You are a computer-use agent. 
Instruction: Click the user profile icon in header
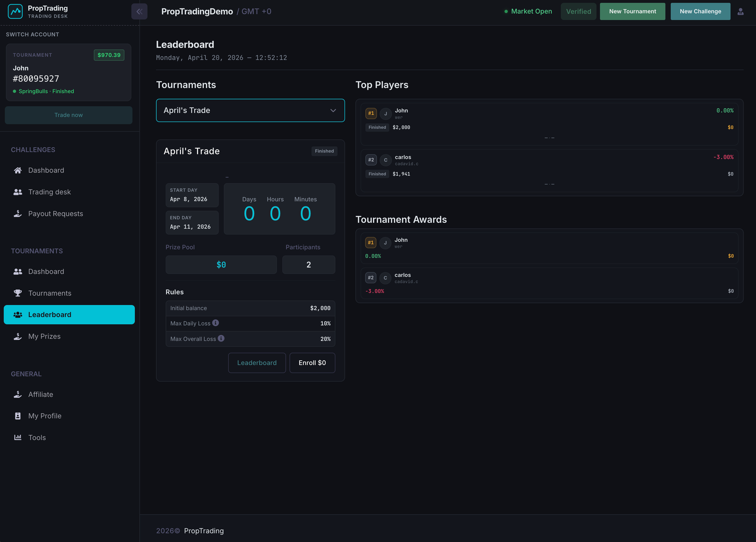[x=740, y=11]
